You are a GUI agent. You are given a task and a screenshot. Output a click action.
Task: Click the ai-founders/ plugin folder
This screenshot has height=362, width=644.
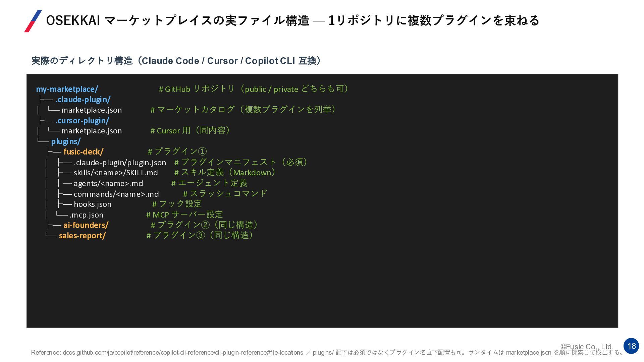(86, 225)
